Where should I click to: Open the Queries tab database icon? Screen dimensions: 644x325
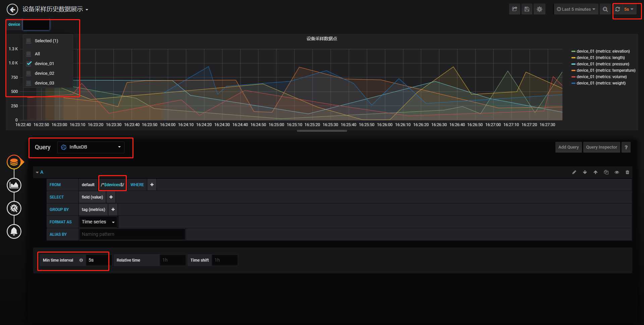[x=14, y=162]
